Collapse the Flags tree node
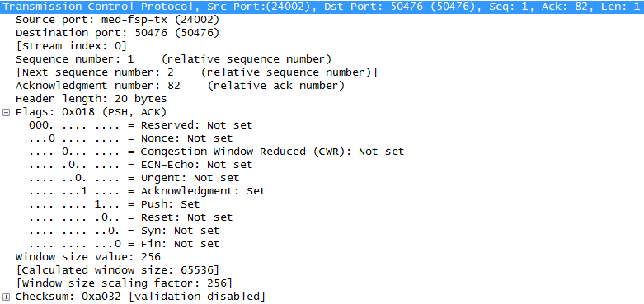 pos(6,112)
